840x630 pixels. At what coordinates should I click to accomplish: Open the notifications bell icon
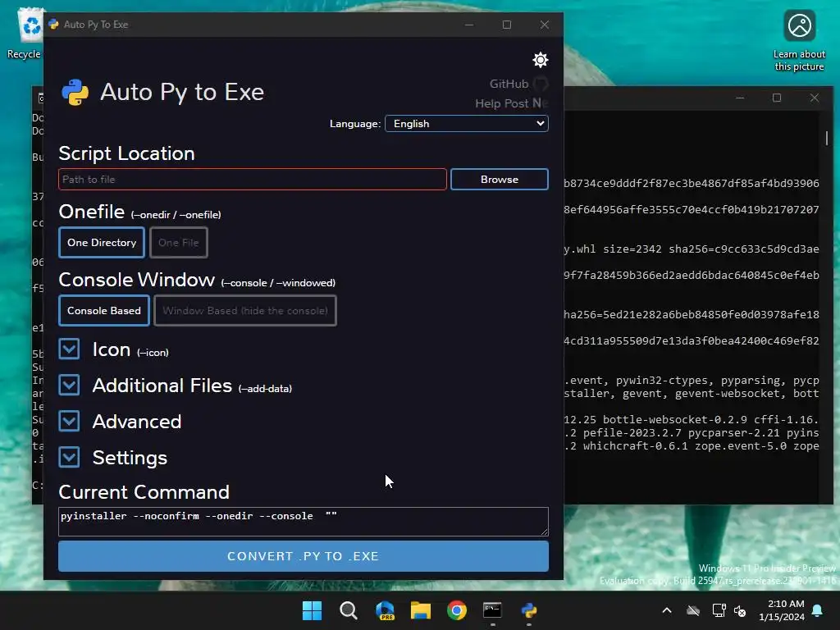click(818, 610)
